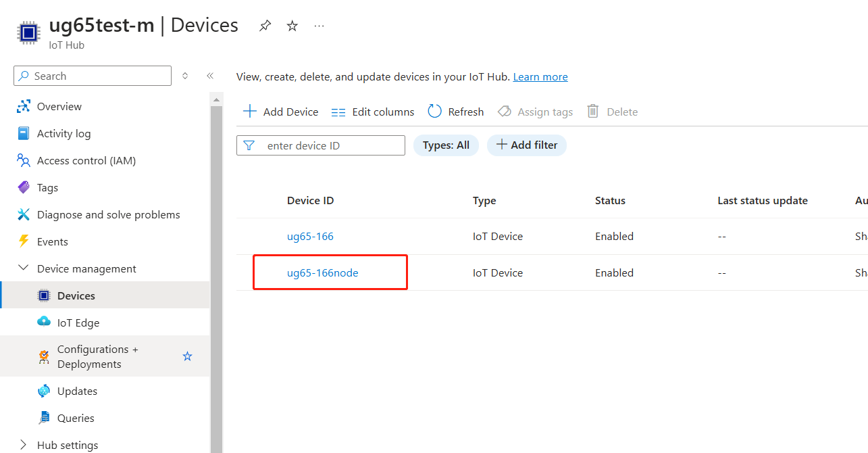Click the sidebar scrollbar up arrow
The width and height of the screenshot is (868, 453).
(217, 100)
